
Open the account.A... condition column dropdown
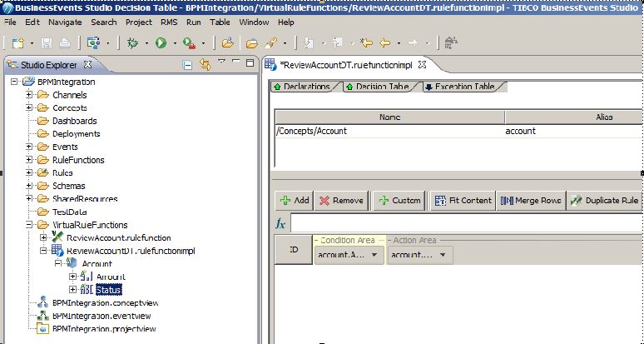(374, 255)
